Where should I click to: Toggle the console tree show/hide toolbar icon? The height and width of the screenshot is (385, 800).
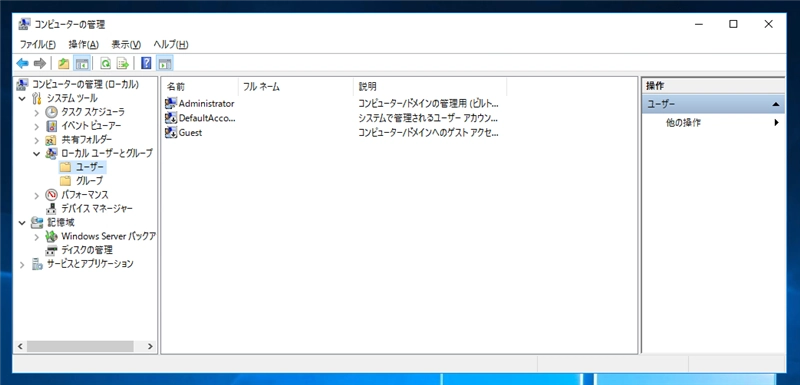click(x=81, y=63)
